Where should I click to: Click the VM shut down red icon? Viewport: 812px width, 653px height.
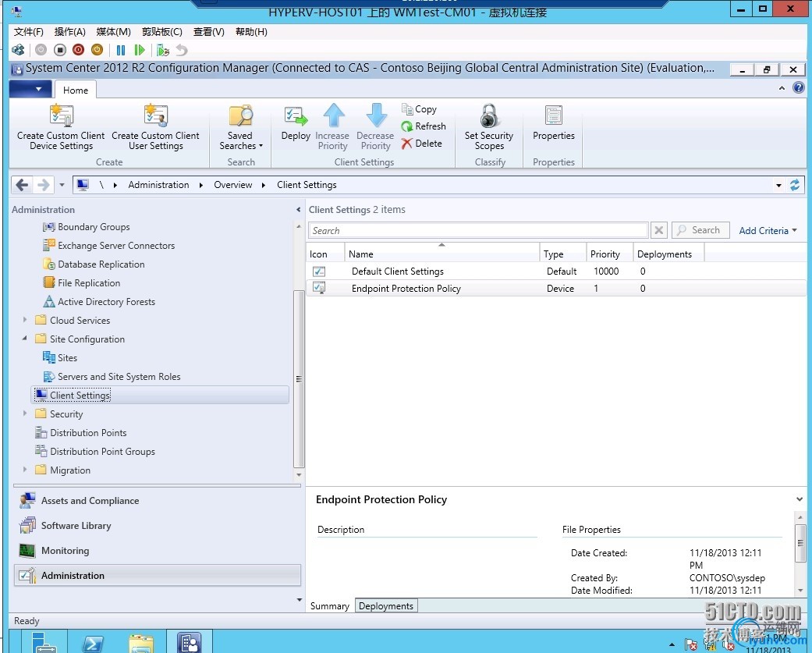78,50
